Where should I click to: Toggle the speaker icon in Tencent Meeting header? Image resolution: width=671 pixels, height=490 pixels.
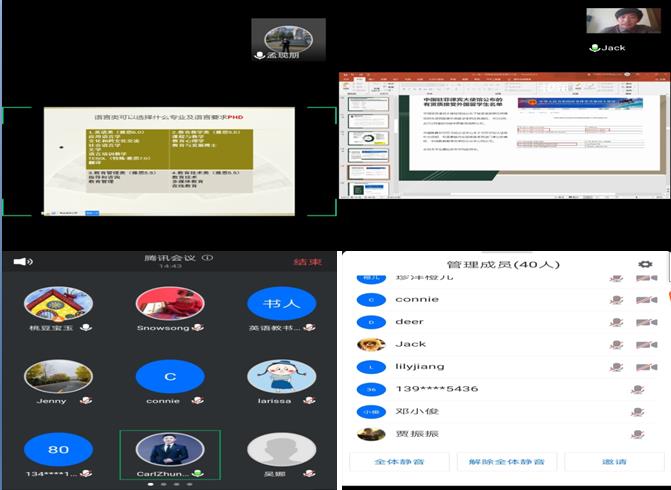click(x=22, y=262)
